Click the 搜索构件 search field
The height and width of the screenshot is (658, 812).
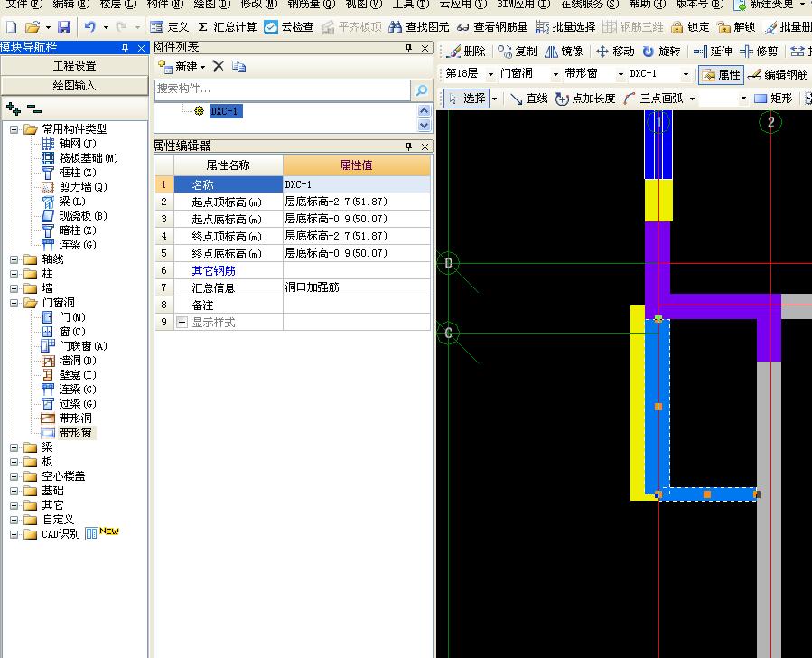(x=282, y=89)
